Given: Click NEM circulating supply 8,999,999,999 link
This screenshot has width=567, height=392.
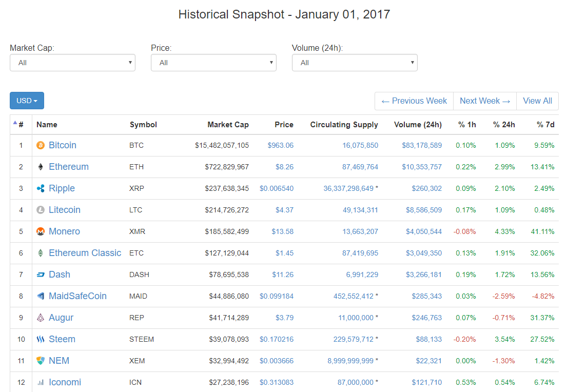Looking at the screenshot, I should tap(351, 361).
